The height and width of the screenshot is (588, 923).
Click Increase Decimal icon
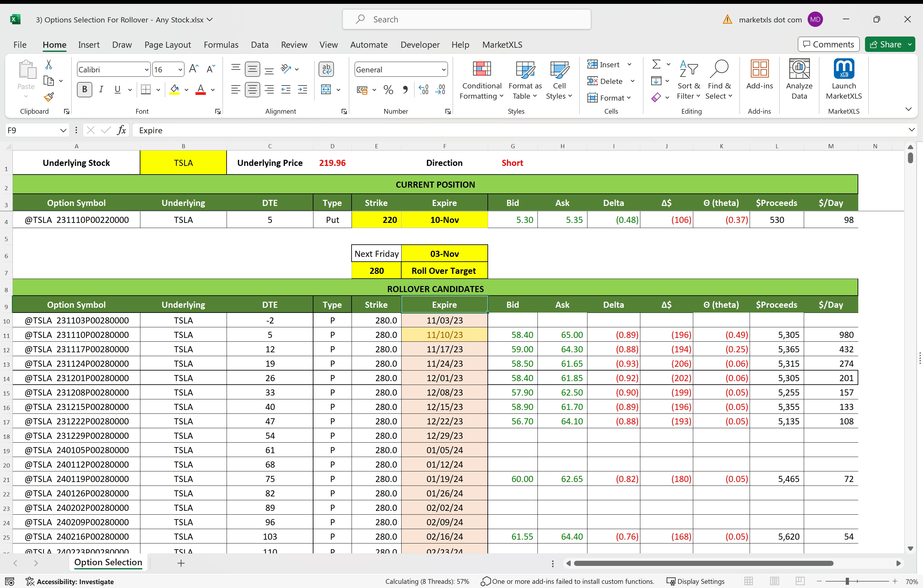424,90
